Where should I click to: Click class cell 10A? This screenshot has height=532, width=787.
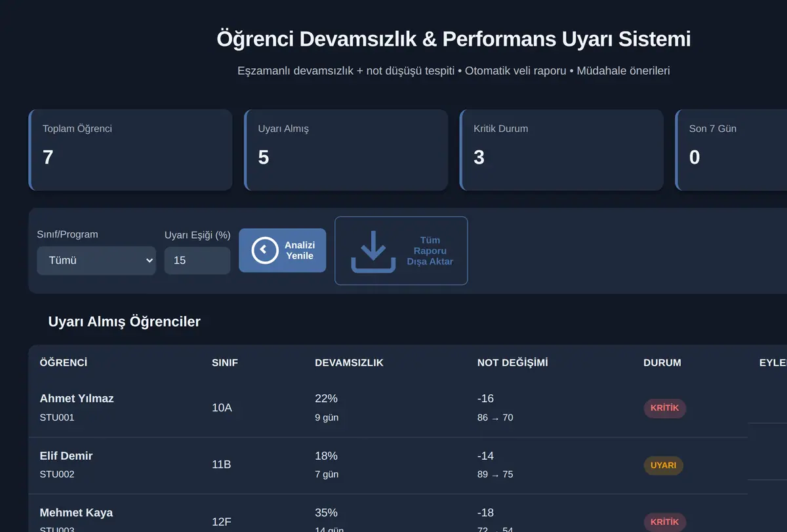[222, 408]
